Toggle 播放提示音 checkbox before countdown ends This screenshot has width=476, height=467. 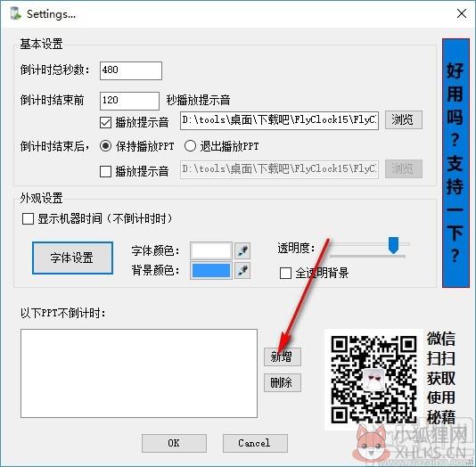106,123
